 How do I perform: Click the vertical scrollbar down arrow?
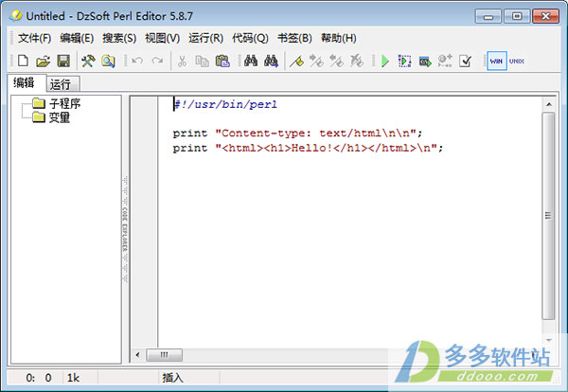pos(549,341)
